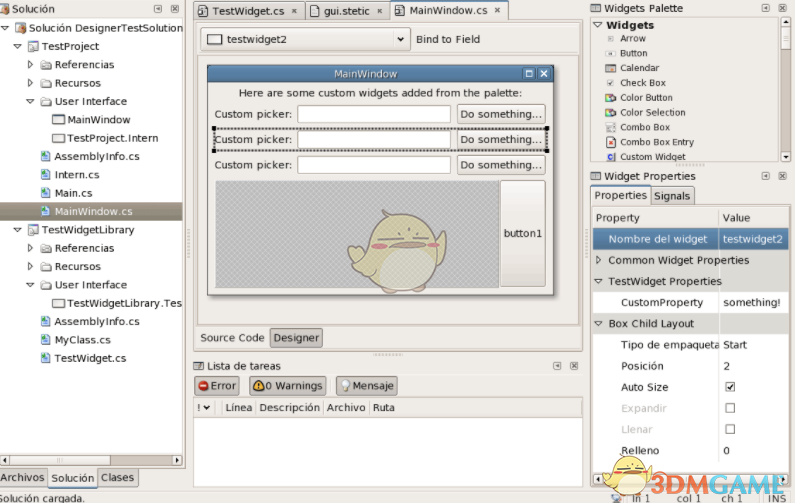The width and height of the screenshot is (795, 503).
Task: Select the Calendar widget icon in palette
Action: coord(610,68)
